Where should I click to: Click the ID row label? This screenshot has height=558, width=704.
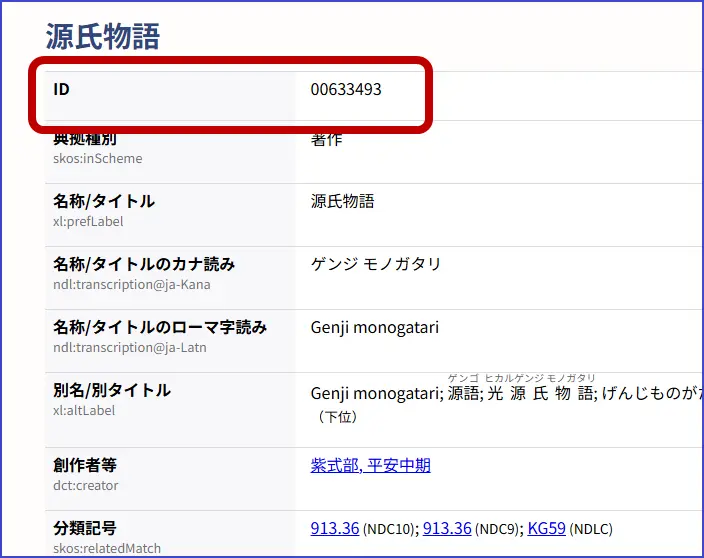62,89
